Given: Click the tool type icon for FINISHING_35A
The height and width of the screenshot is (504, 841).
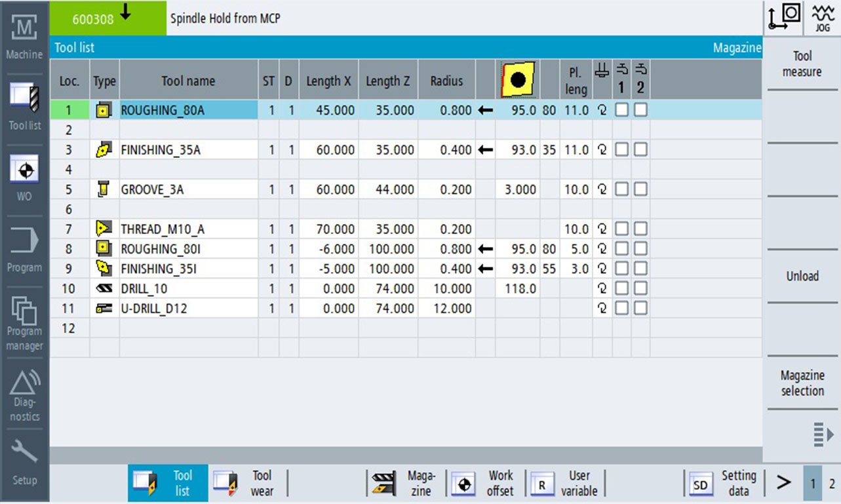Looking at the screenshot, I should tap(103, 150).
